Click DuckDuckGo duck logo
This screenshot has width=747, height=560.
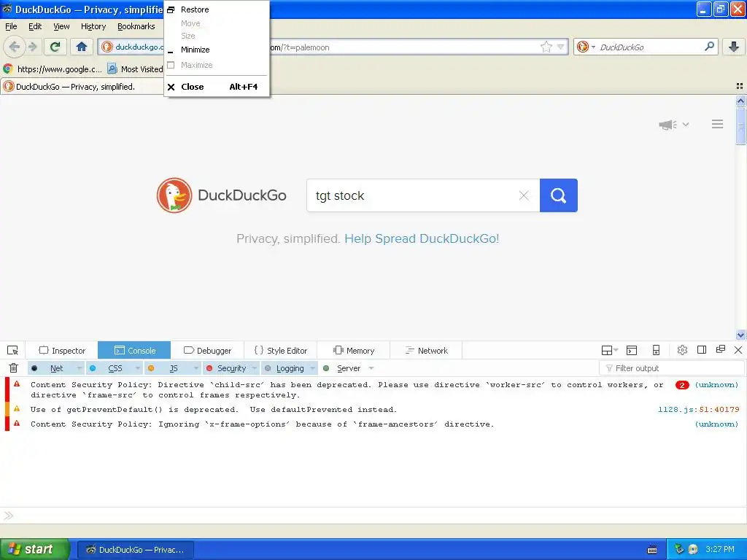pos(174,195)
